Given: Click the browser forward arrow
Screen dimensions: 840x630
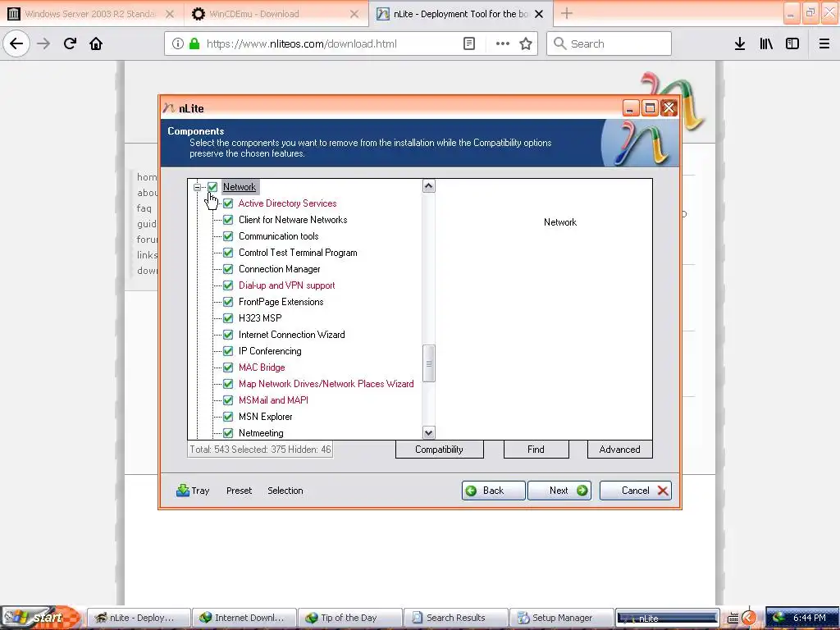Looking at the screenshot, I should tap(43, 43).
